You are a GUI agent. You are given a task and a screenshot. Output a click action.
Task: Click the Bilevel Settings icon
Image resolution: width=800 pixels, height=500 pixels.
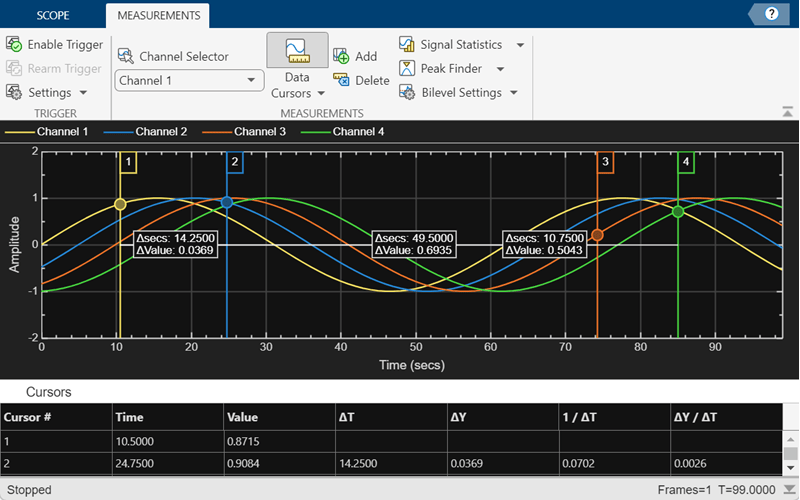(x=407, y=92)
